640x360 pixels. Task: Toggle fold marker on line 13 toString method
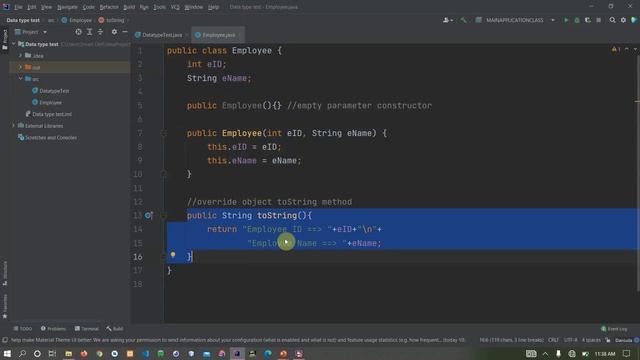click(164, 216)
